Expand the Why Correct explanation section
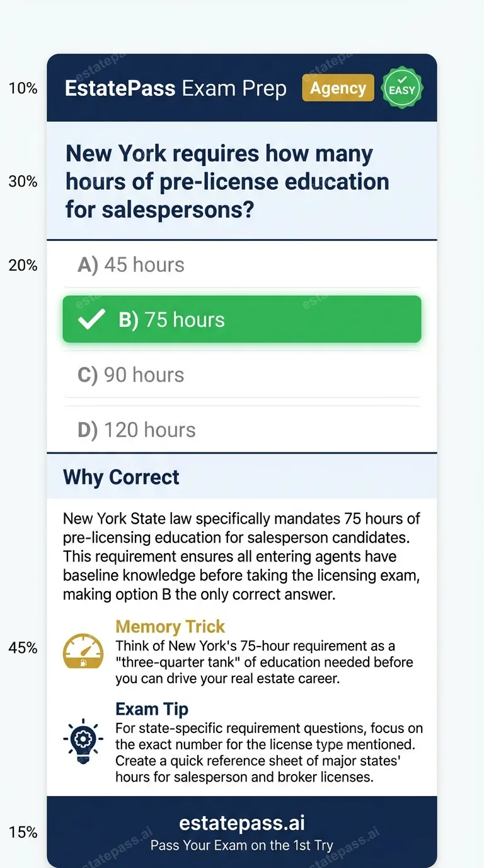Image resolution: width=484 pixels, height=868 pixels. click(120, 477)
